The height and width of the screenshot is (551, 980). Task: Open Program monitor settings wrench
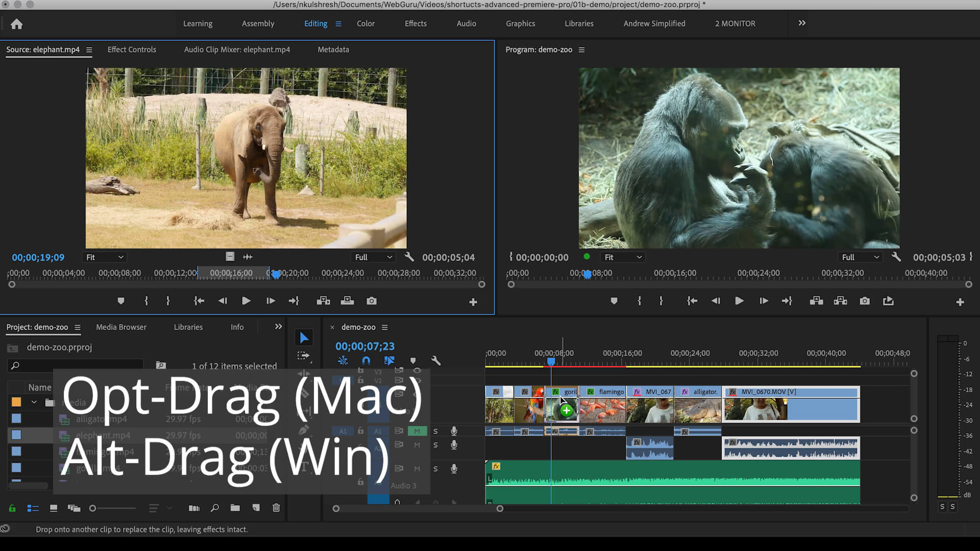896,257
